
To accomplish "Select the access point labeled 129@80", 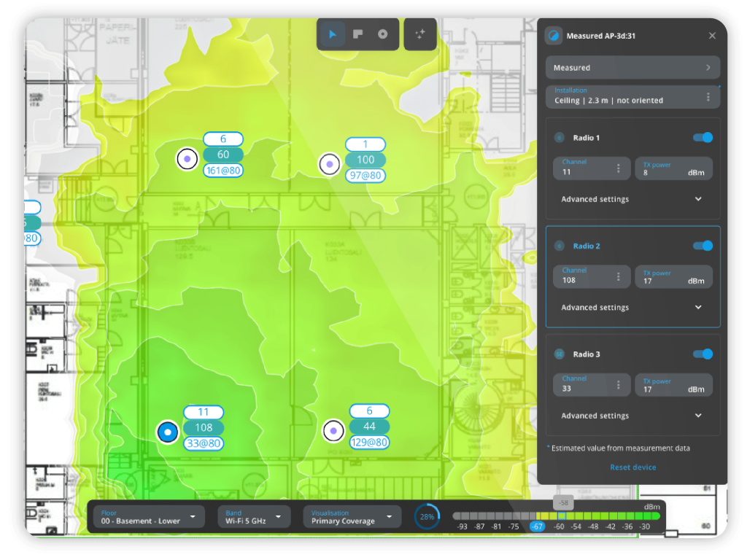I will coord(333,431).
